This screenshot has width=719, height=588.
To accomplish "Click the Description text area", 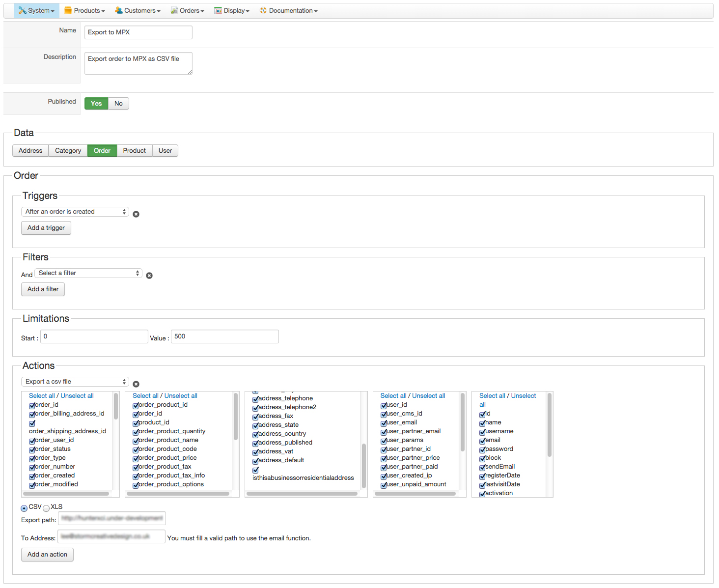I will click(x=138, y=63).
